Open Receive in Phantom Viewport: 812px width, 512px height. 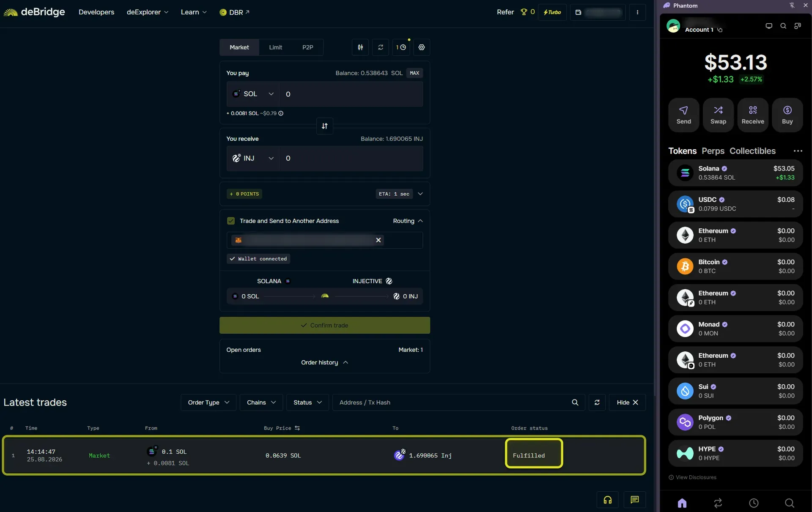tap(753, 115)
